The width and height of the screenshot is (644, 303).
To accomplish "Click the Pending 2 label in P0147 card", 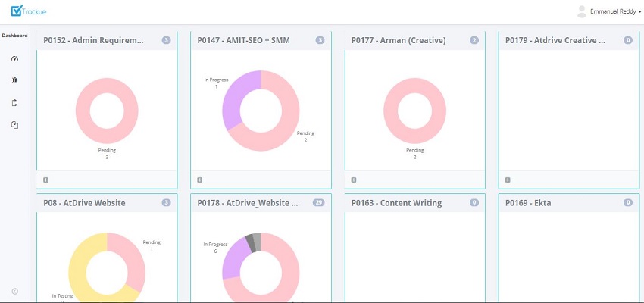I will 305,136.
